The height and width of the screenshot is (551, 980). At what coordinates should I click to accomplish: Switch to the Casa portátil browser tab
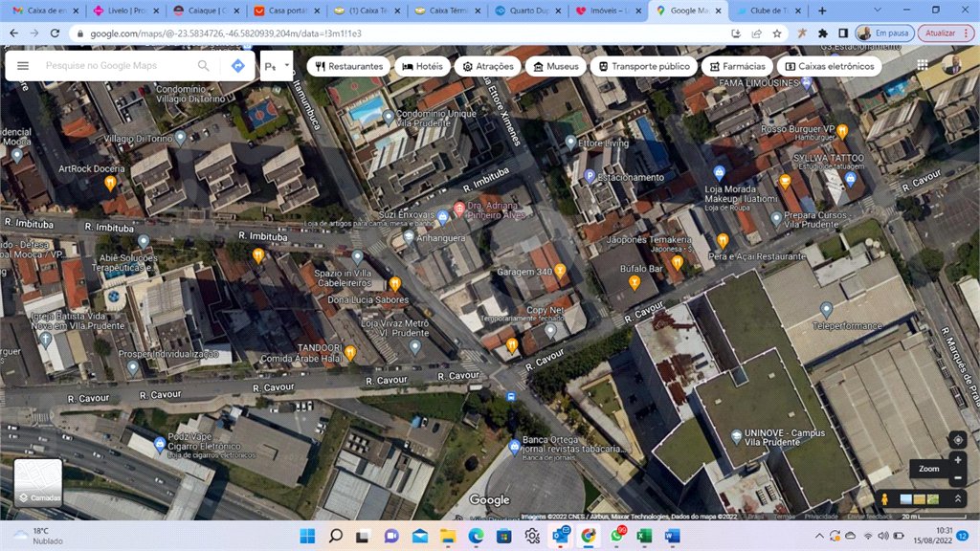click(285, 11)
